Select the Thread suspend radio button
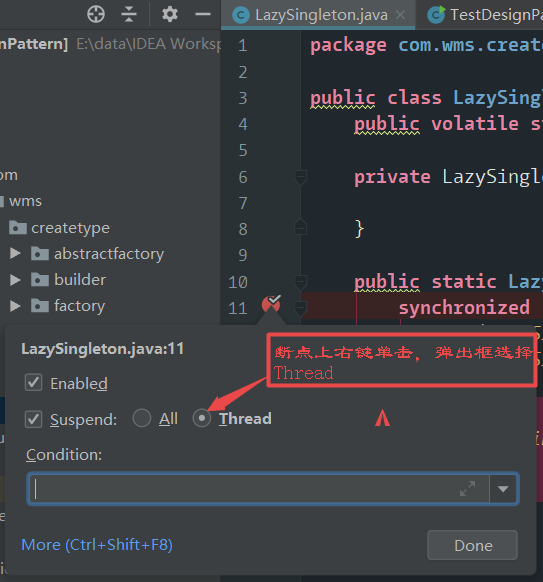 pyautogui.click(x=202, y=418)
